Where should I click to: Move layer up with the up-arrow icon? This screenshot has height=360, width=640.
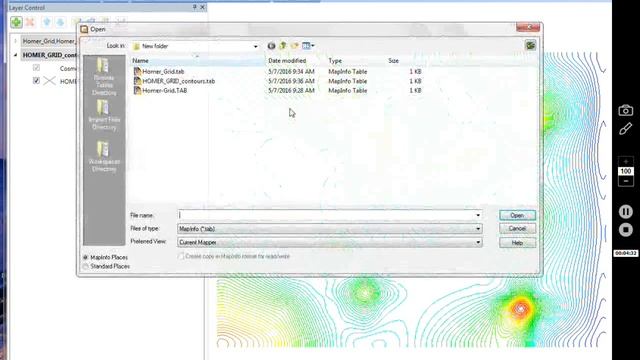pos(47,22)
